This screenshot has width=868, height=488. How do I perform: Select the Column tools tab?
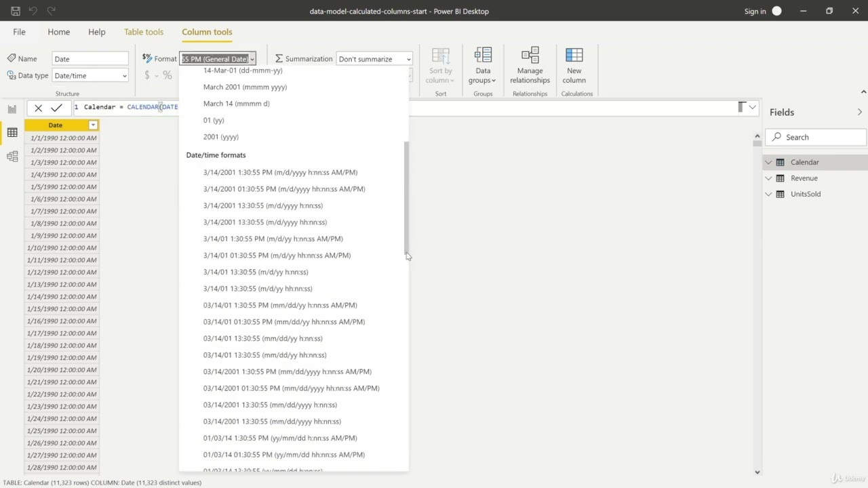tap(207, 32)
